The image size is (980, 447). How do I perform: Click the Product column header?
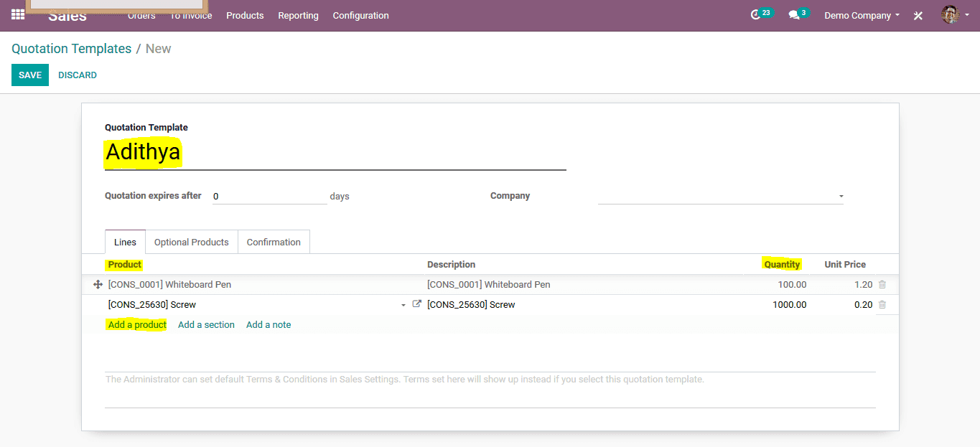(x=125, y=265)
